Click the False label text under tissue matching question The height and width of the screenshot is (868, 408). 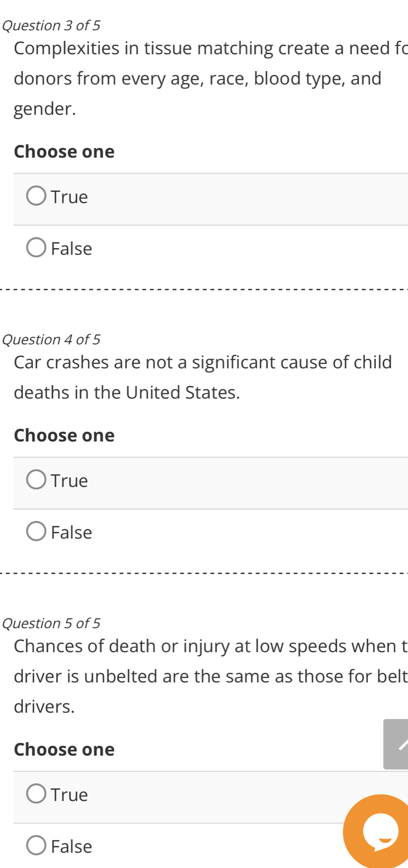[72, 249]
